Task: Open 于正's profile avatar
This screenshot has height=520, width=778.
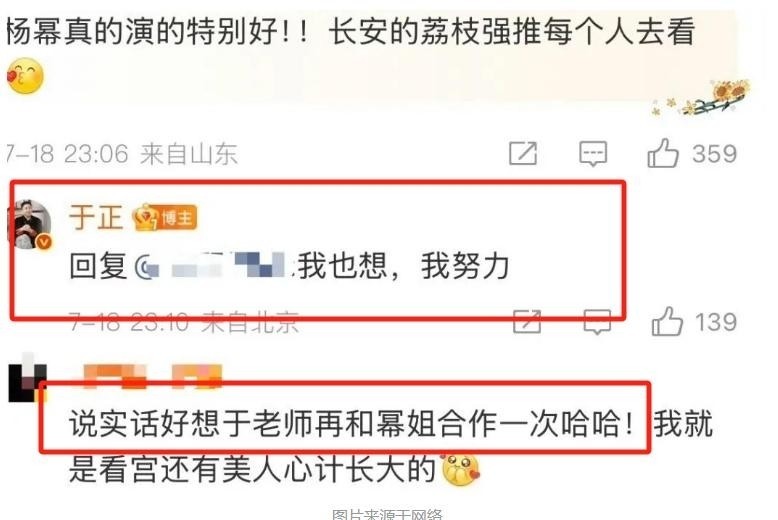Action: [30, 224]
